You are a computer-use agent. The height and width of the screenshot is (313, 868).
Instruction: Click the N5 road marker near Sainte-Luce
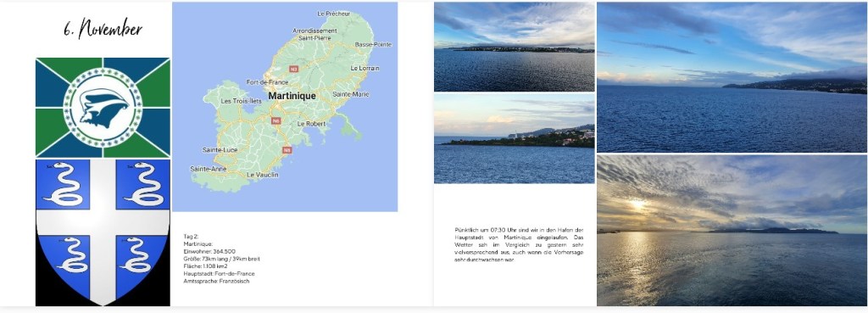click(x=287, y=150)
